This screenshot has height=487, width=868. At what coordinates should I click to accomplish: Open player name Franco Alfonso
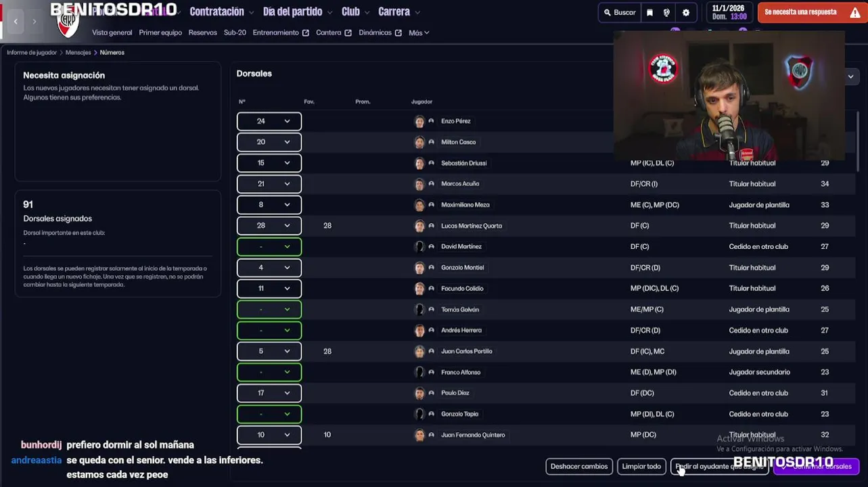461,372
